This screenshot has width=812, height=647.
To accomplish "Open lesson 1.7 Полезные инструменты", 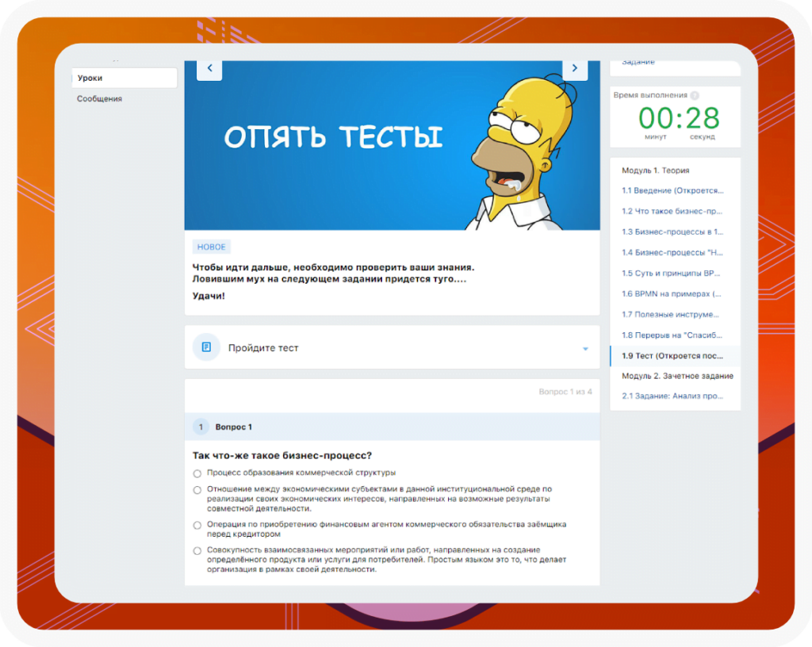I will (x=670, y=315).
